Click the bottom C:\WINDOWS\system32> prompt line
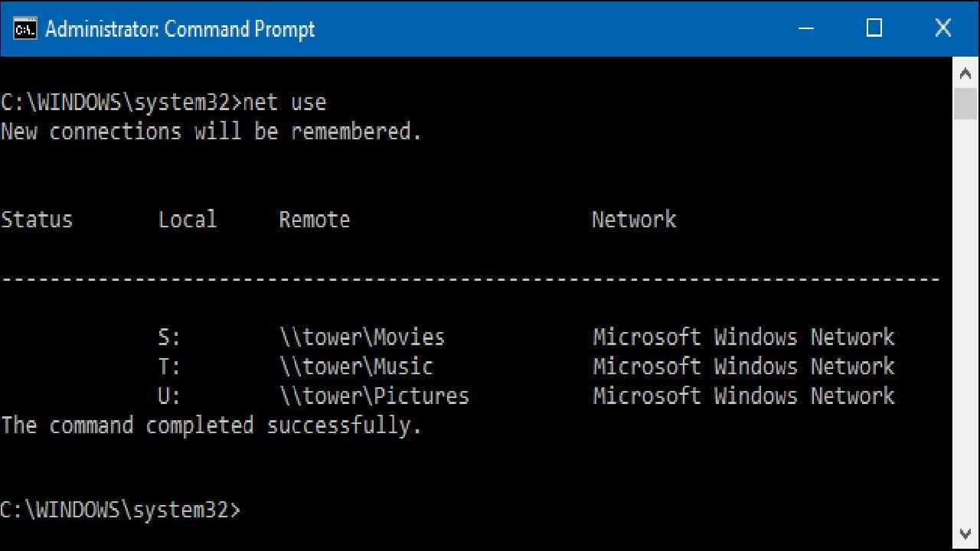 pyautogui.click(x=120, y=510)
